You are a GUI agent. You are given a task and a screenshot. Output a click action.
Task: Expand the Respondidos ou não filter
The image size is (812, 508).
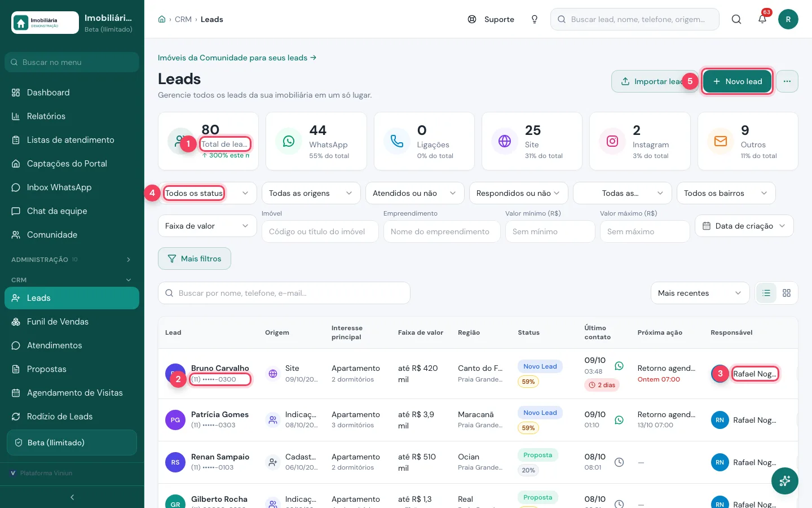(519, 193)
